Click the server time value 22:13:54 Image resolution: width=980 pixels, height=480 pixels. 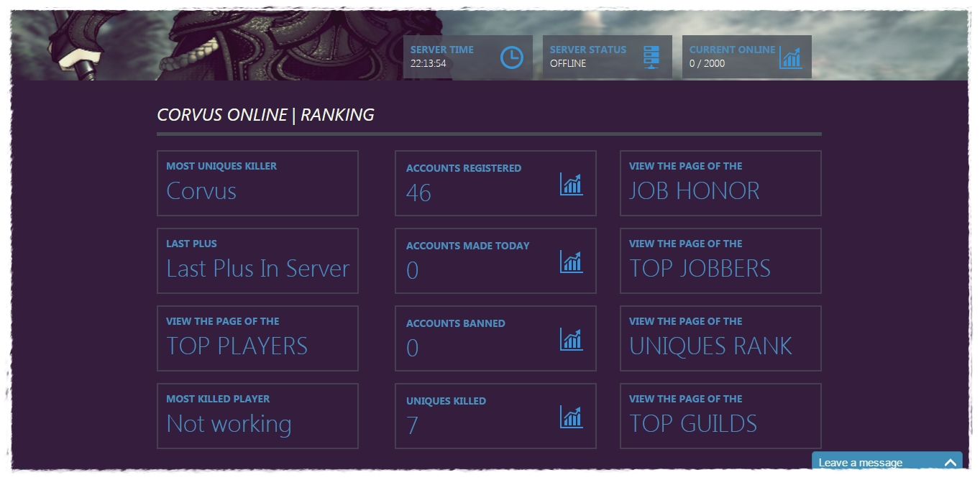(428, 63)
